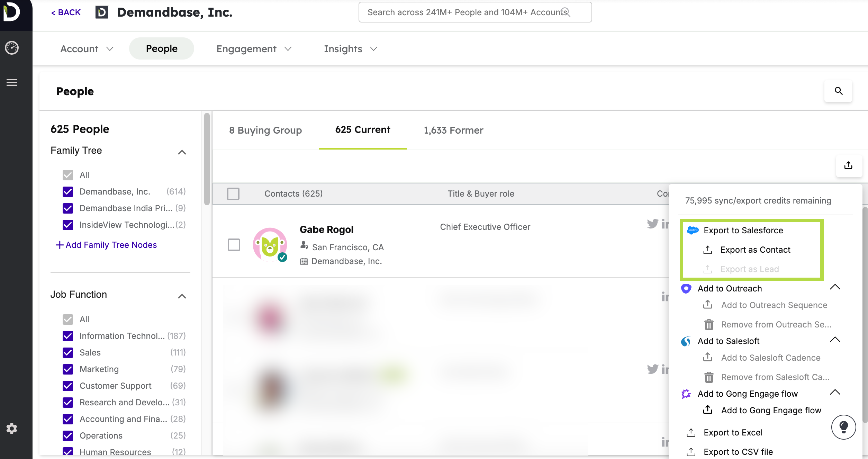Open the hamburger menu in left sidebar
This screenshot has height=459, width=868.
(12, 82)
